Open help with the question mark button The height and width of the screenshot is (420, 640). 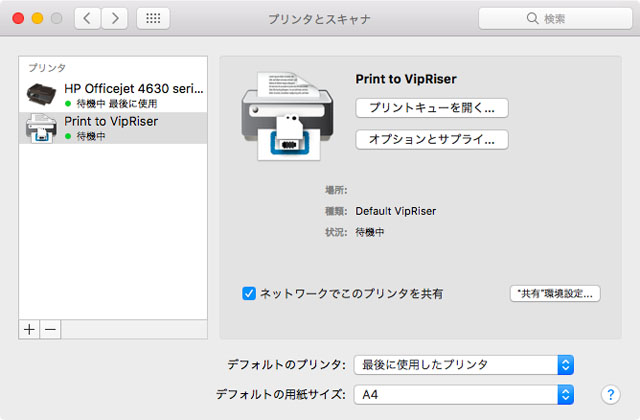[x=611, y=395]
